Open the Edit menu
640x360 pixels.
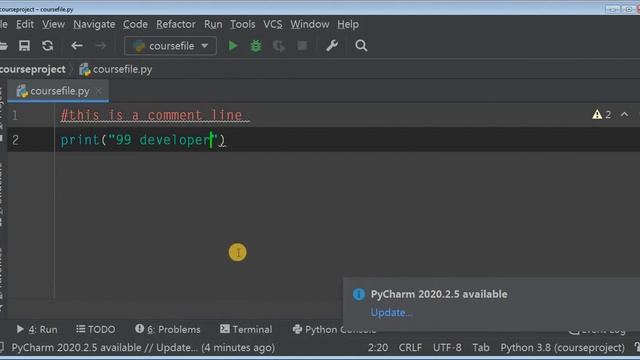25,24
